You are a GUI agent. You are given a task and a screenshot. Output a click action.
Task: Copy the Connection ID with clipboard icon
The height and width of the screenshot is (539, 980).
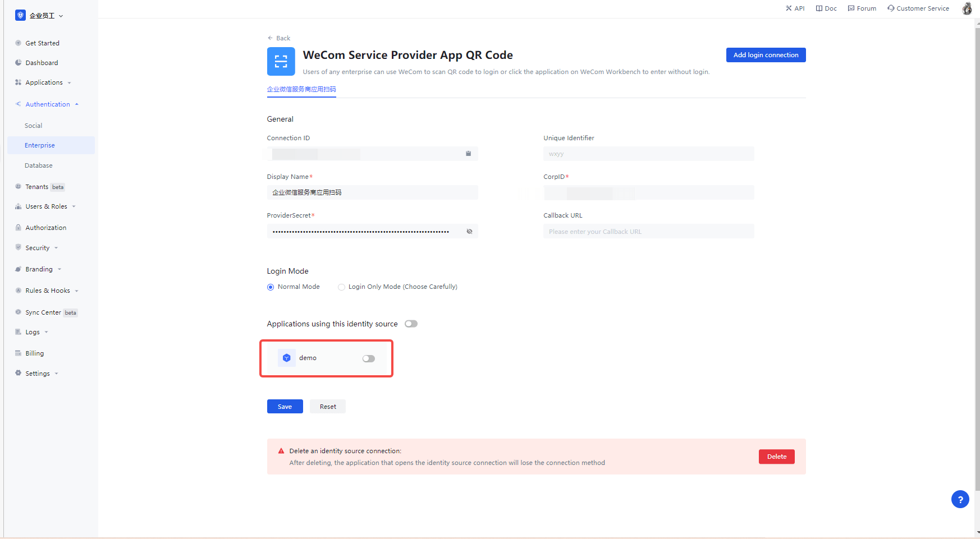(x=468, y=154)
